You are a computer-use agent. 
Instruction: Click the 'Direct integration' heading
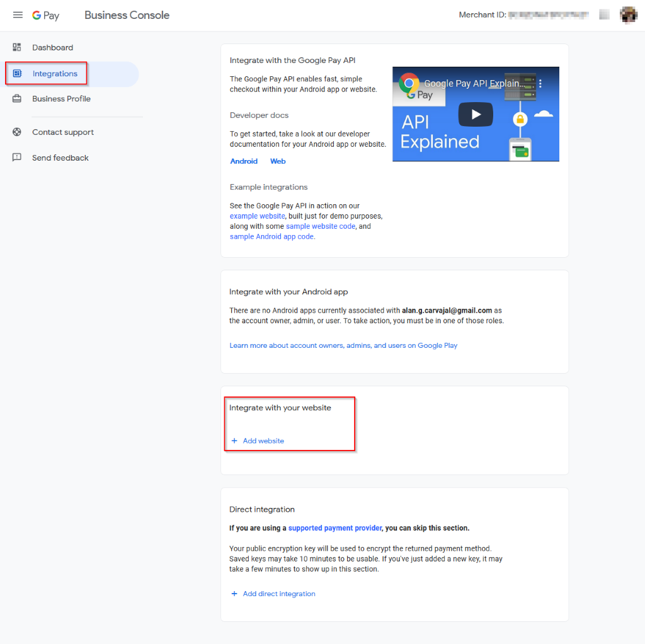[262, 509]
